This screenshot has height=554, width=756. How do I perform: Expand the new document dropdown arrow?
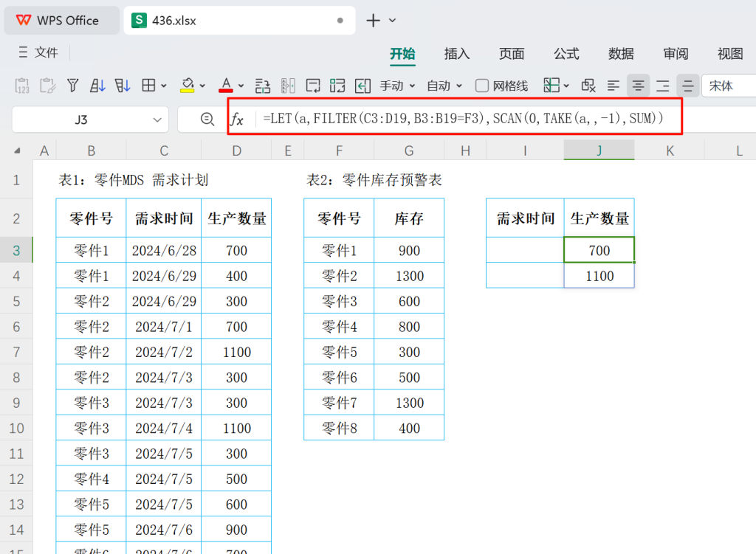coord(393,20)
